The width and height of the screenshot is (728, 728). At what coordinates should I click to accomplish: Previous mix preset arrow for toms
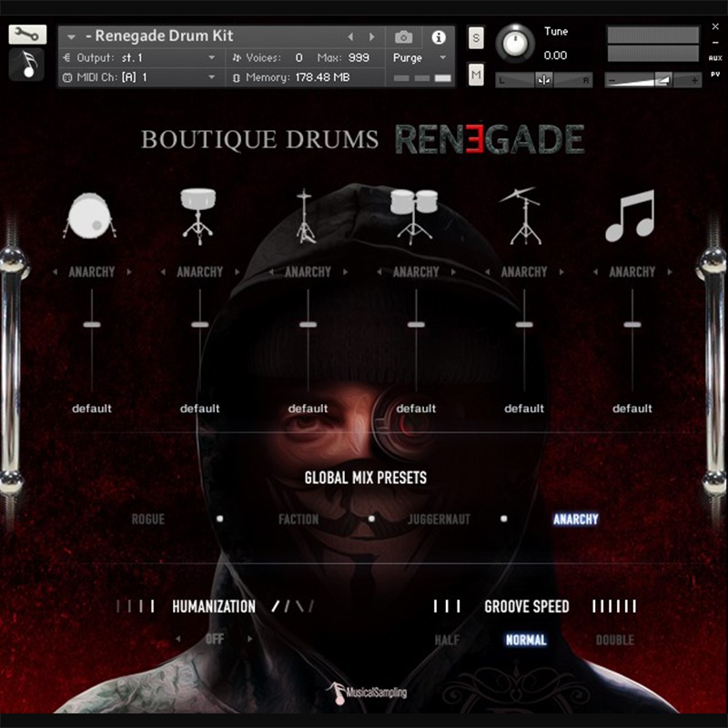379,271
